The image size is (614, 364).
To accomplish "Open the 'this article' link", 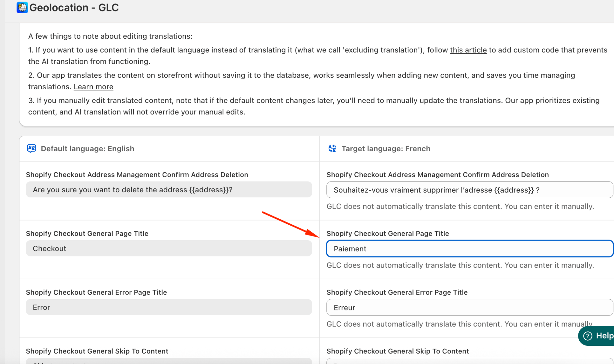I will (468, 50).
